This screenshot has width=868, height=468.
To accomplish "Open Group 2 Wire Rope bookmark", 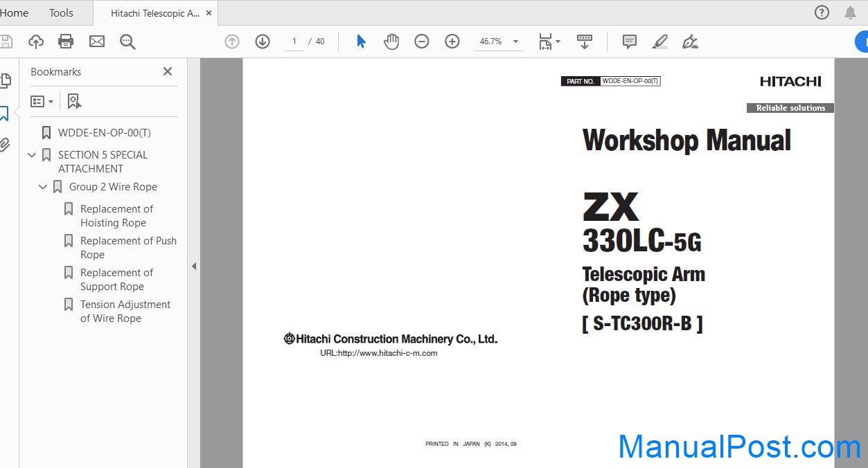I will pyautogui.click(x=113, y=187).
